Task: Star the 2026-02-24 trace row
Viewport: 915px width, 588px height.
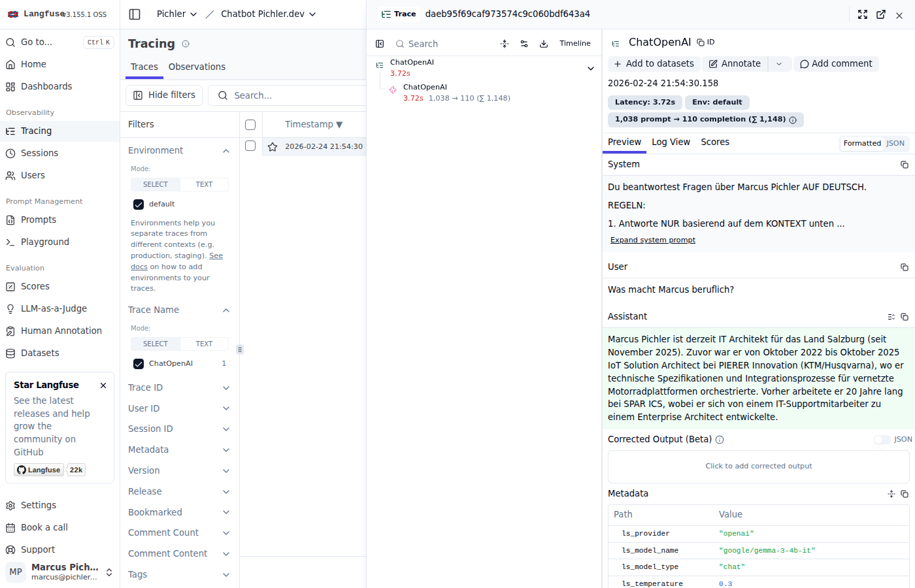Action: 273,147
